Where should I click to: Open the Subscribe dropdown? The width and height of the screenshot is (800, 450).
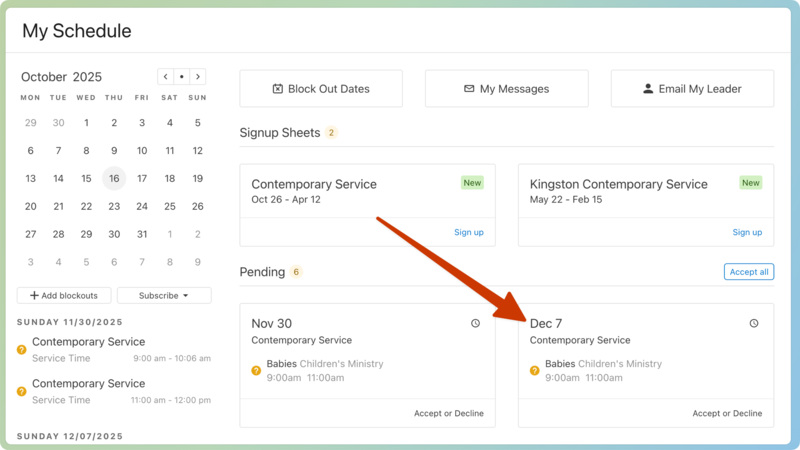(164, 296)
